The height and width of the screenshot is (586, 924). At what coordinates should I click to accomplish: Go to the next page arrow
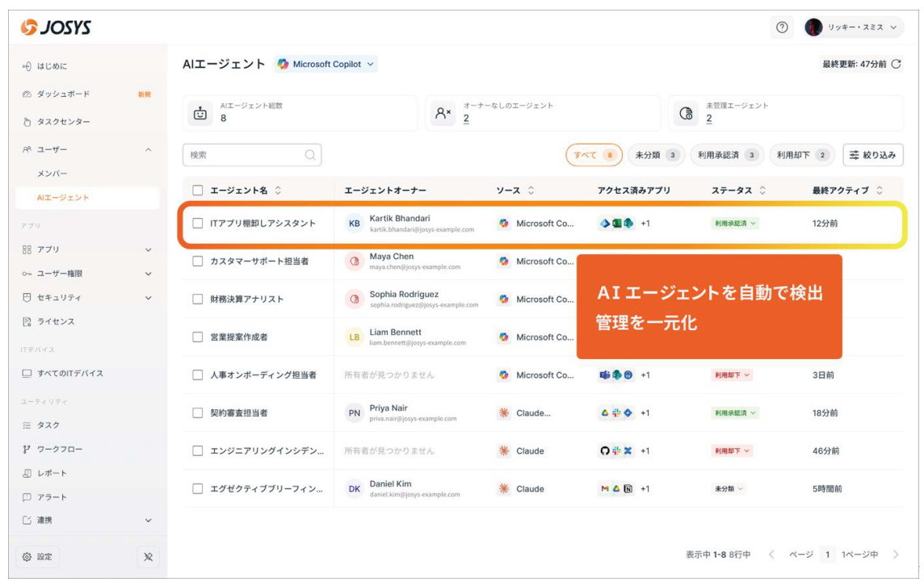(x=896, y=555)
